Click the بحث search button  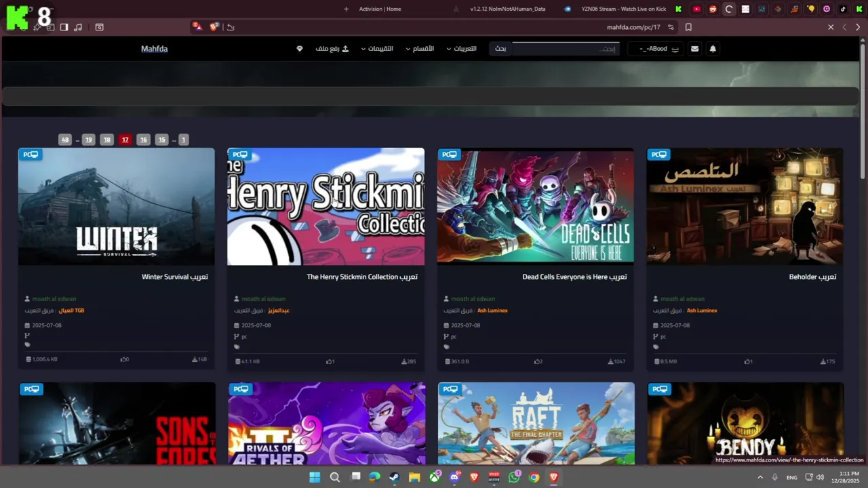[500, 49]
